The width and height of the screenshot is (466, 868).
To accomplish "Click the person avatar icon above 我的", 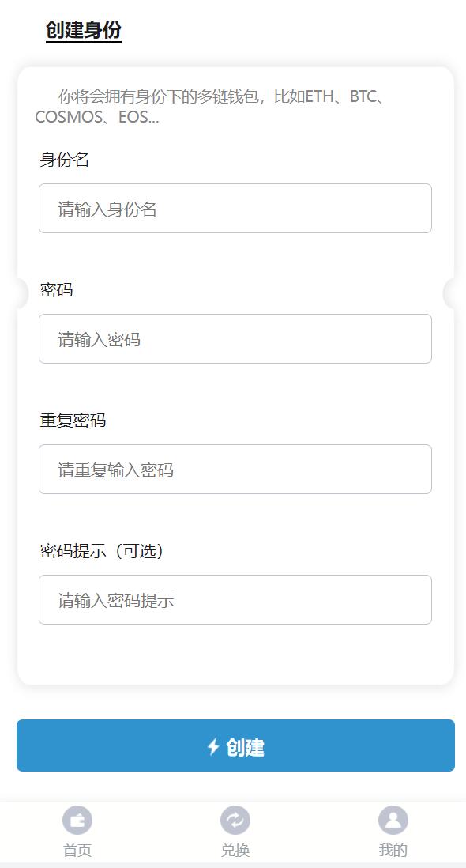I will point(393,821).
